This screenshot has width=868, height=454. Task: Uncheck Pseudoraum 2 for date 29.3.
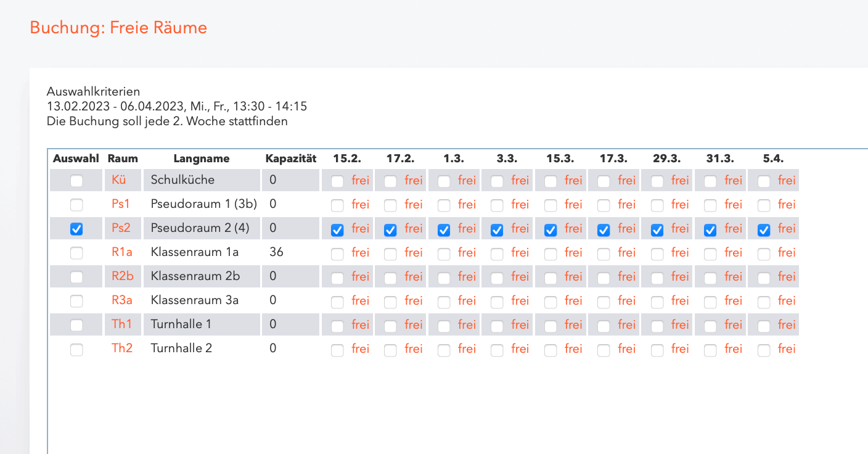pyautogui.click(x=657, y=229)
